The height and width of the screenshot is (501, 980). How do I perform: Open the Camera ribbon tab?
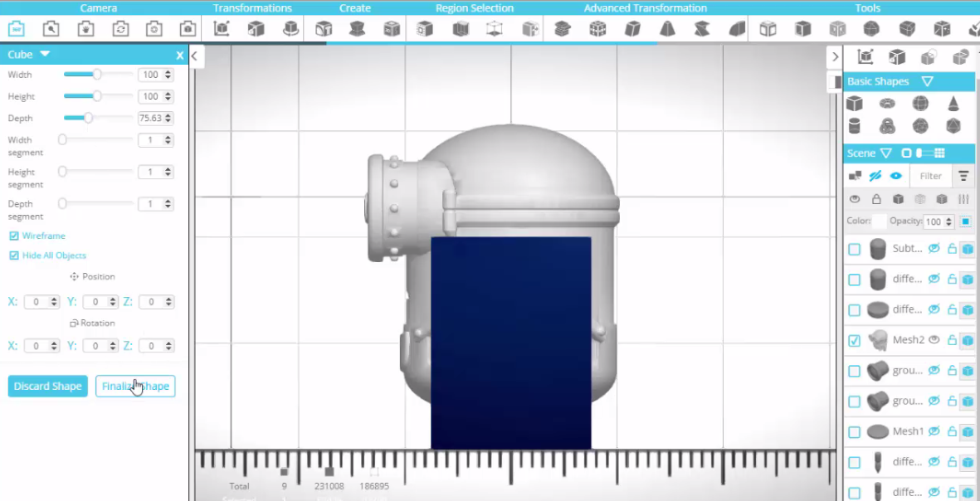(x=98, y=8)
